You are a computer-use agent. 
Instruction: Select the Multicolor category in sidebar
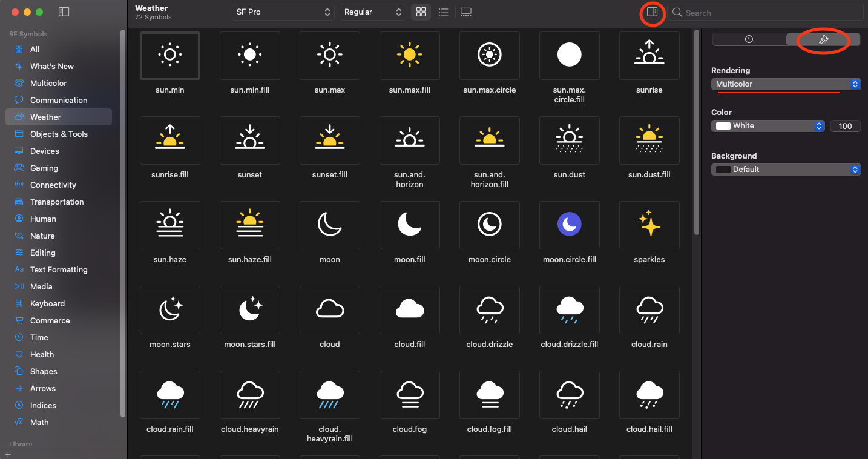(x=59, y=83)
